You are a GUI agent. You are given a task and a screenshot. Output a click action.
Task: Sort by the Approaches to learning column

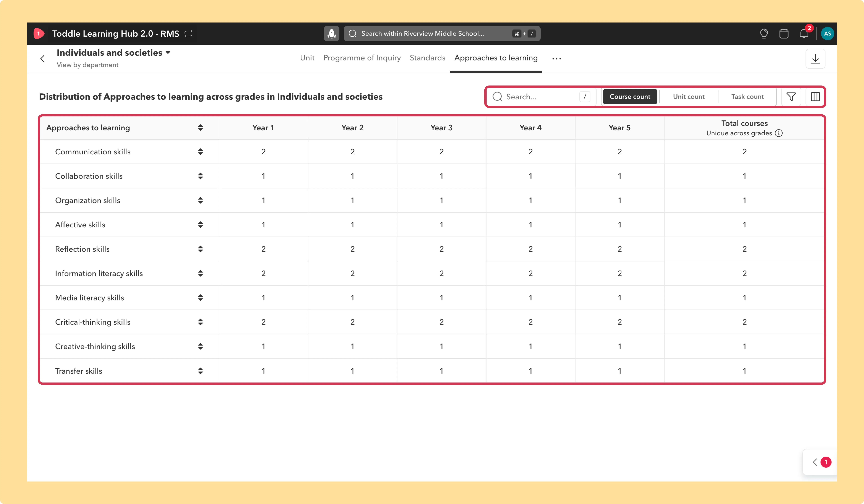[201, 128]
